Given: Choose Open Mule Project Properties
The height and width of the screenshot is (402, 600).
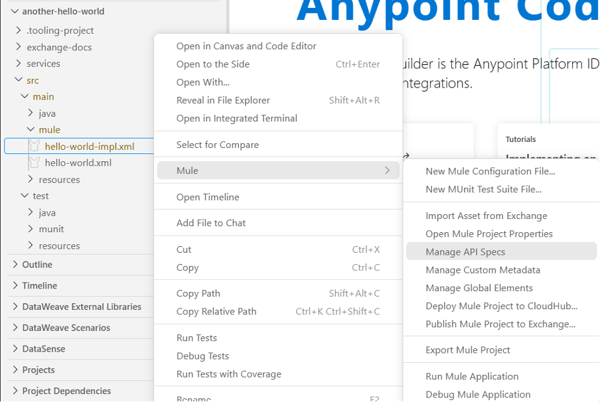Looking at the screenshot, I should click(x=501, y=233).
